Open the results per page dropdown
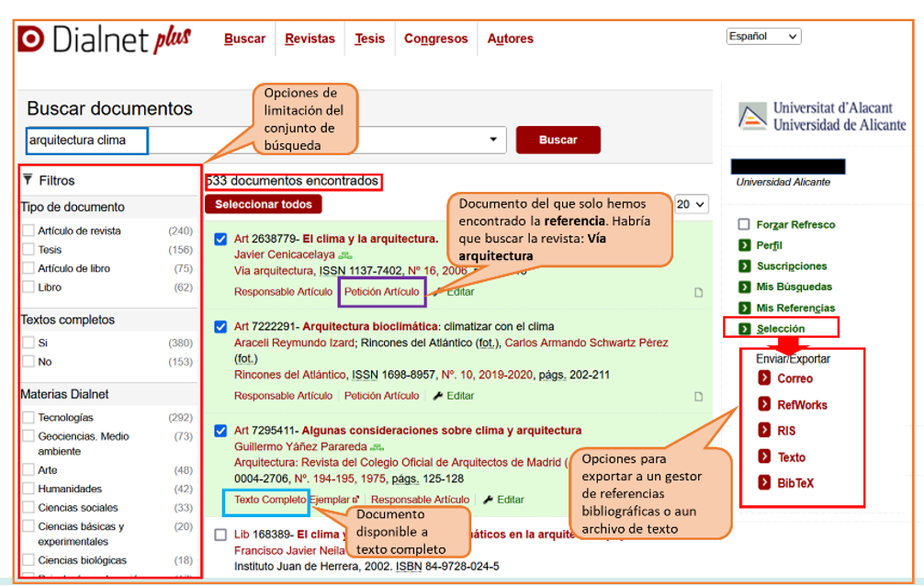The width and height of the screenshot is (924, 586). coord(692,204)
